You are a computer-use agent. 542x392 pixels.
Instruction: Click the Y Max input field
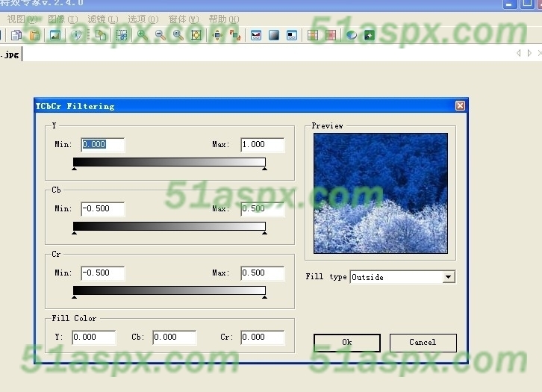click(262, 145)
